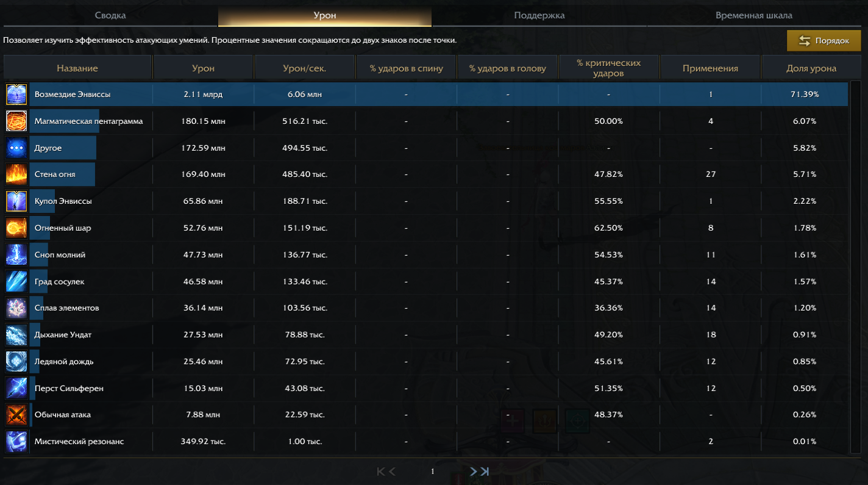Screen dimensions: 868x485
Task: Select the Купол Энвиссы skill icon
Action: 15,200
